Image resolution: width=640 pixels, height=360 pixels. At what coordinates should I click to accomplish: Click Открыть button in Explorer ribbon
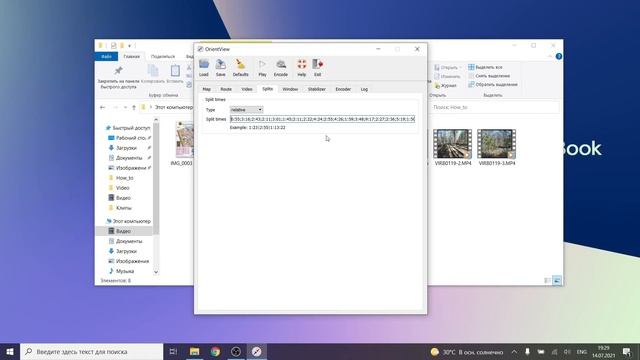click(x=448, y=67)
